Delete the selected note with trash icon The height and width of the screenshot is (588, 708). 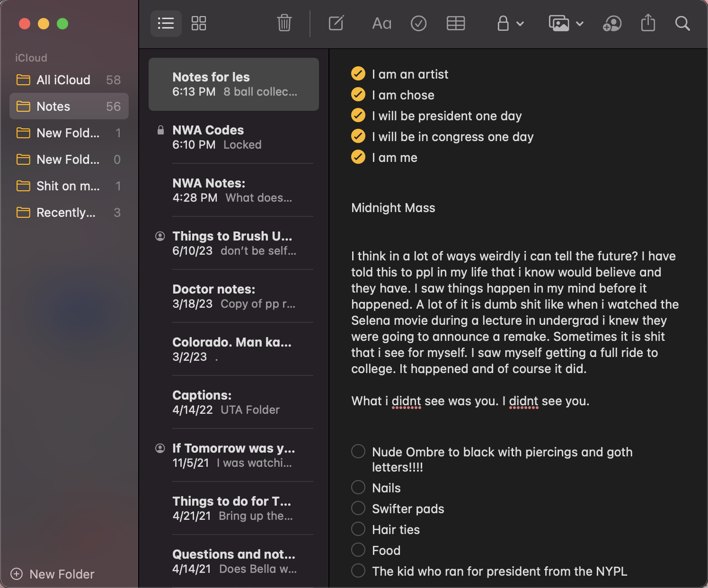(284, 23)
